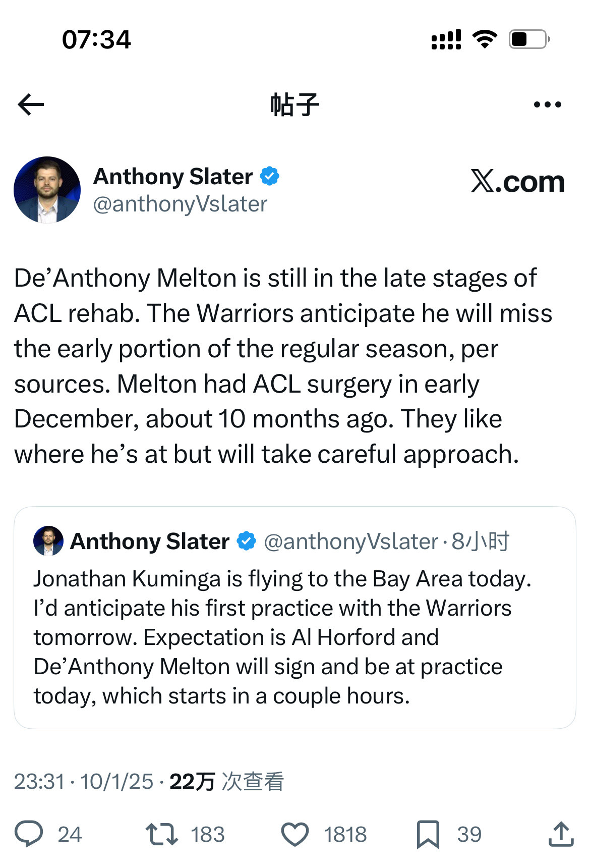
Task: Tap the reply speech bubble icon
Action: 29,834
